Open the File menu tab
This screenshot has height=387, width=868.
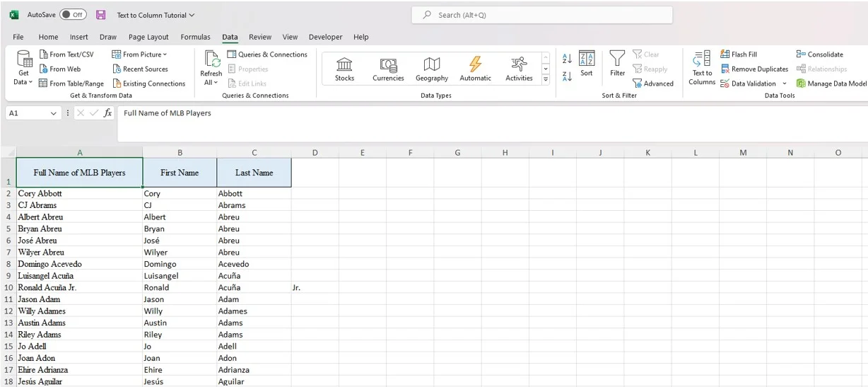(x=18, y=37)
